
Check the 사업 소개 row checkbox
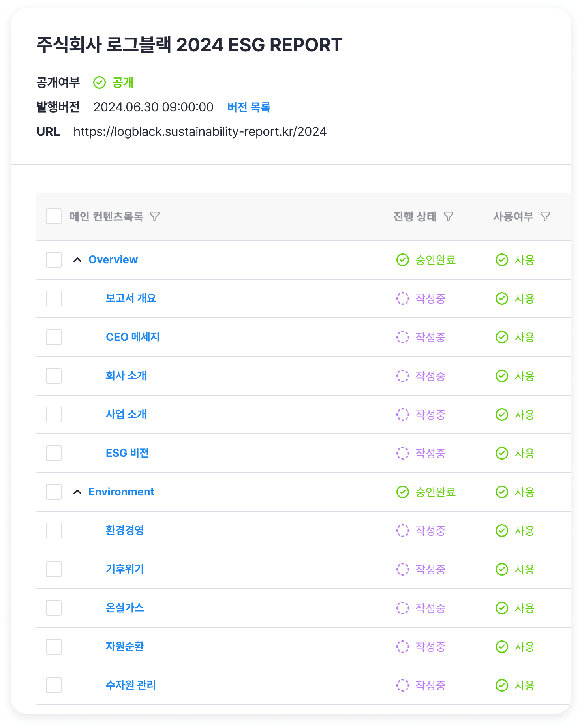[54, 415]
